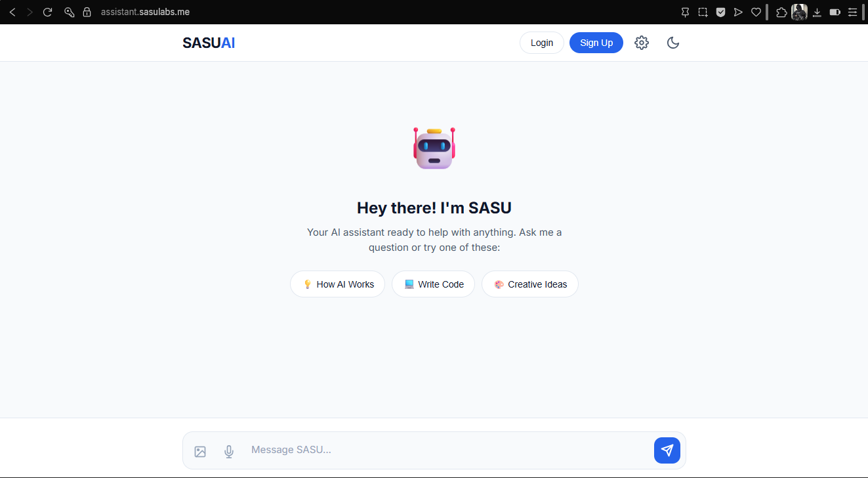The height and width of the screenshot is (478, 868).
Task: Pick the Creative Ideas suggestion
Action: click(x=530, y=284)
